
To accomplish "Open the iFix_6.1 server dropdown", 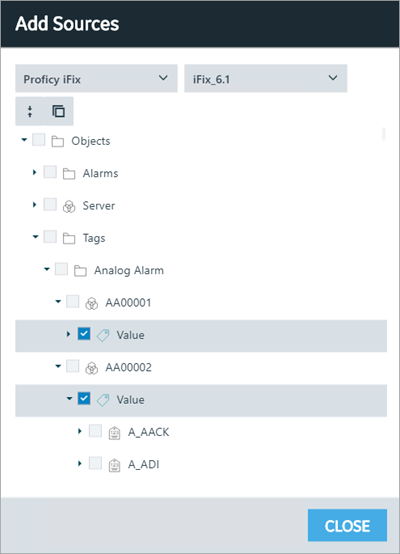I will tap(265, 78).
